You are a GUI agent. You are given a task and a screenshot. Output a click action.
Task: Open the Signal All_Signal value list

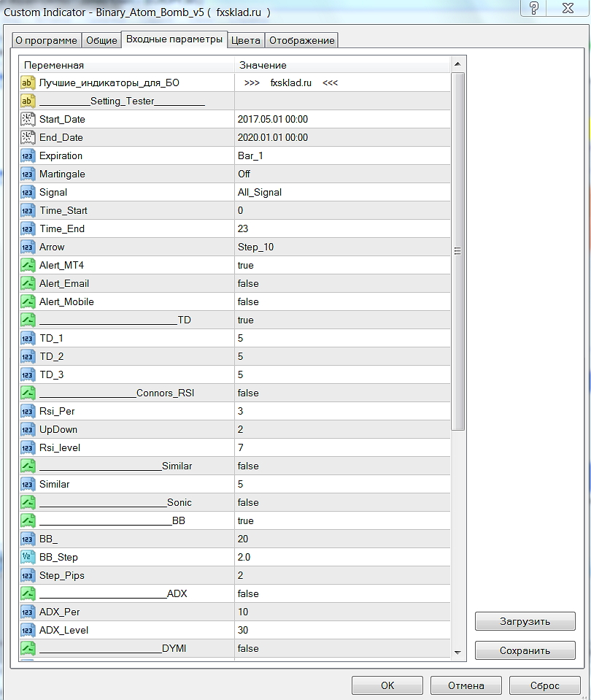point(342,193)
